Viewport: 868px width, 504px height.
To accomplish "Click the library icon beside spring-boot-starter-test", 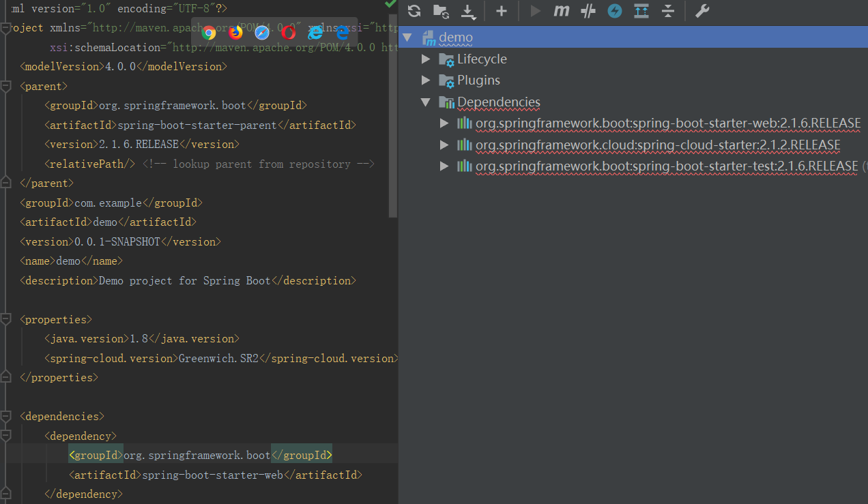I will click(465, 166).
